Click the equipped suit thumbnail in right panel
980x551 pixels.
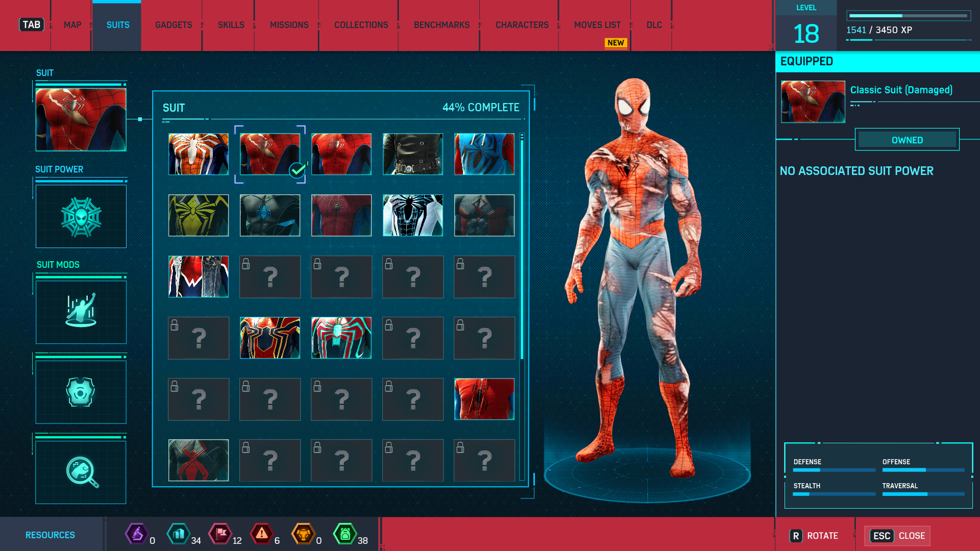coord(813,102)
